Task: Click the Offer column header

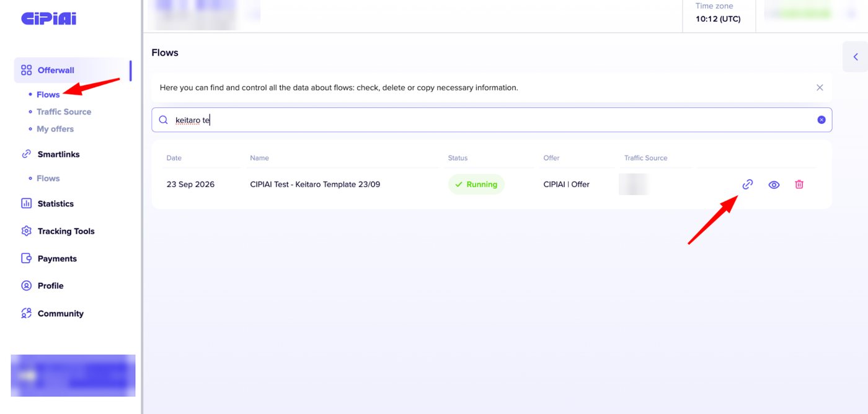Action: click(551, 158)
